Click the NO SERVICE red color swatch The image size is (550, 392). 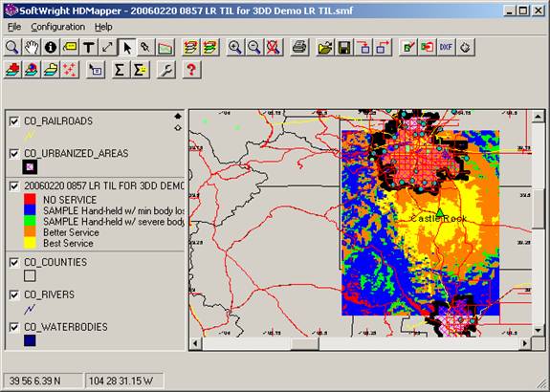coord(30,200)
